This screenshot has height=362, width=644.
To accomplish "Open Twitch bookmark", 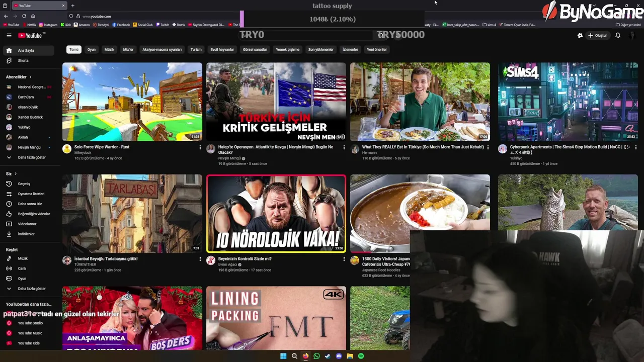I will click(163, 25).
